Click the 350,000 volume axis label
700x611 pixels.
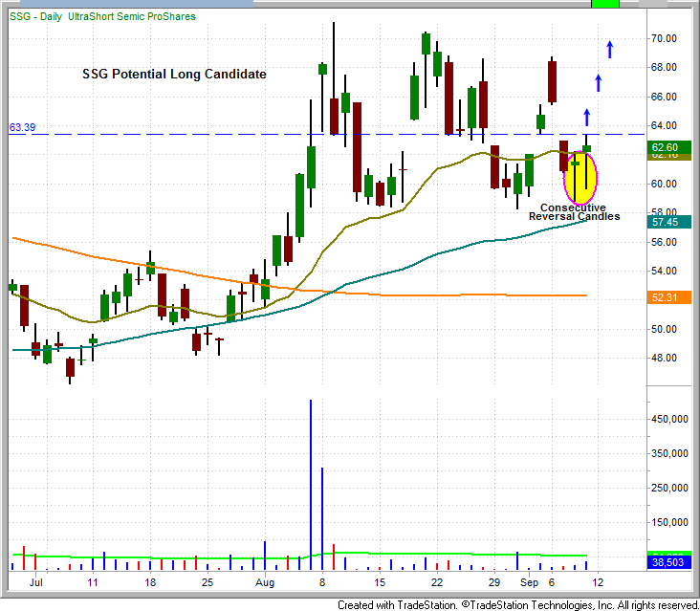click(669, 453)
